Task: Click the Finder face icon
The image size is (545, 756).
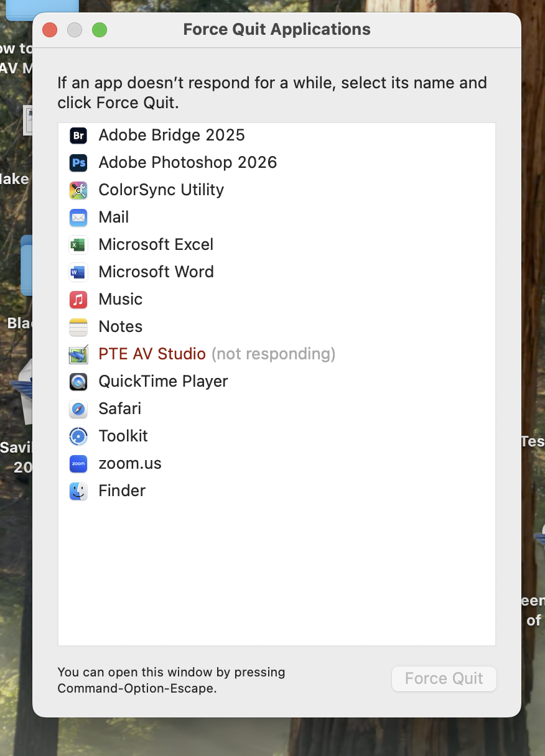Action: click(x=78, y=491)
